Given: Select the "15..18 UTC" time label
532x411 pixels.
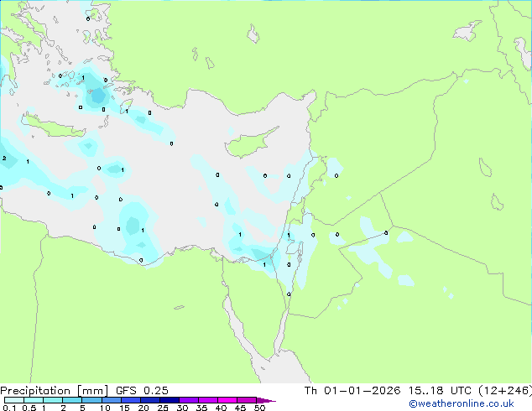Looking at the screenshot, I should click(x=440, y=391).
